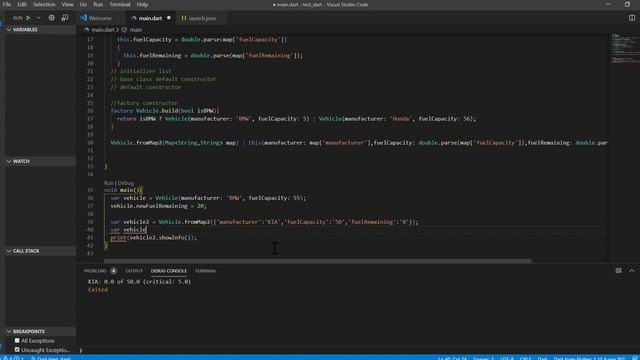This screenshot has width=640, height=360.
Task: Switch to the Welcome tab
Action: pyautogui.click(x=100, y=18)
